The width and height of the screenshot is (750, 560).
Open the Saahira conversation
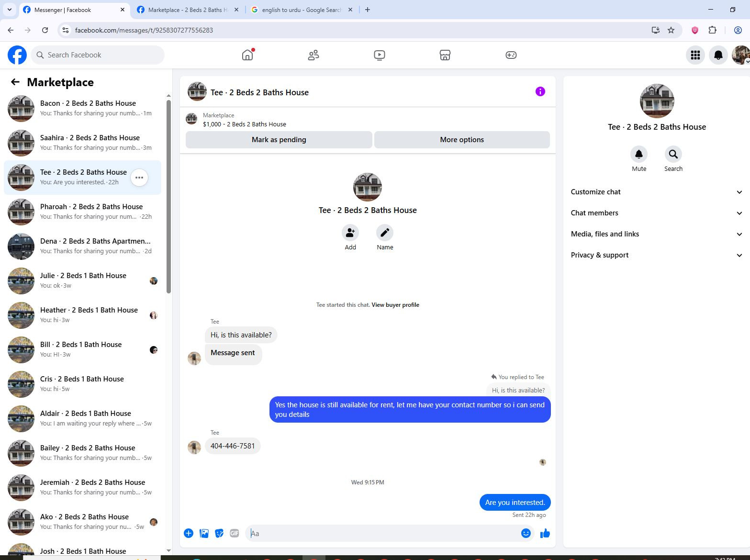click(x=82, y=143)
